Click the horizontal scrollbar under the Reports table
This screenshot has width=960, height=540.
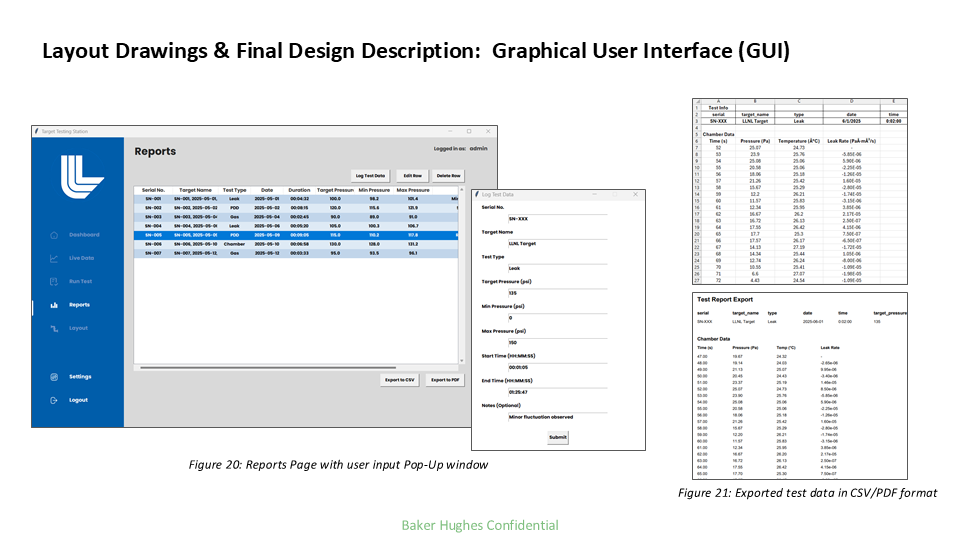pyautogui.click(x=268, y=368)
